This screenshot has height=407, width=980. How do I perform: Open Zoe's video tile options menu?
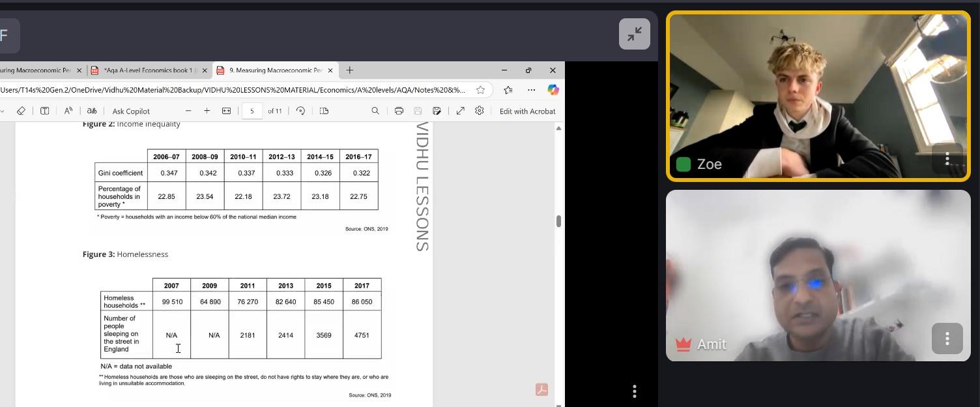point(947,158)
